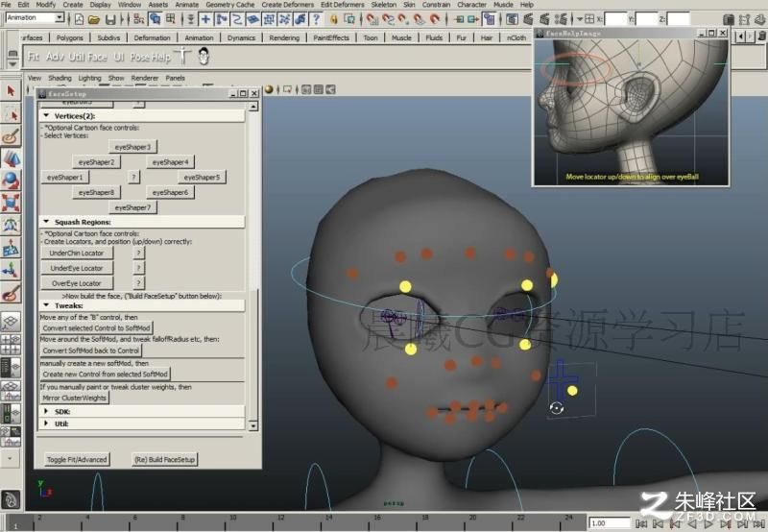Toggle the Snap to grids magnet icon
Image resolution: width=768 pixels, height=532 pixels.
372,19
